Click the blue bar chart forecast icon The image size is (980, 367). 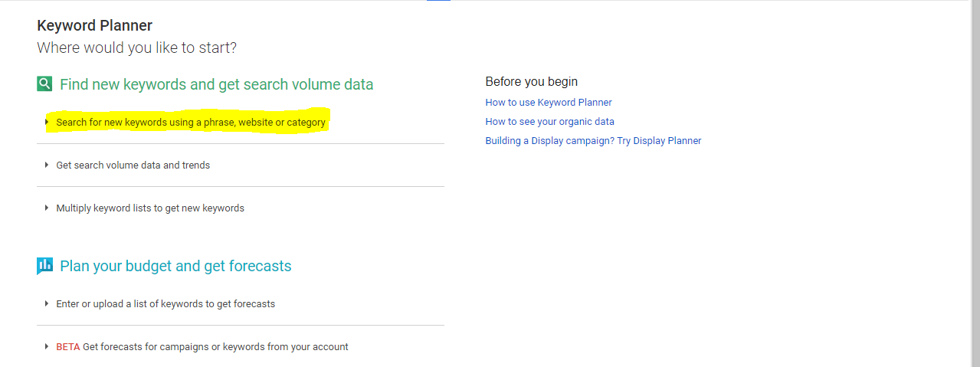click(44, 266)
